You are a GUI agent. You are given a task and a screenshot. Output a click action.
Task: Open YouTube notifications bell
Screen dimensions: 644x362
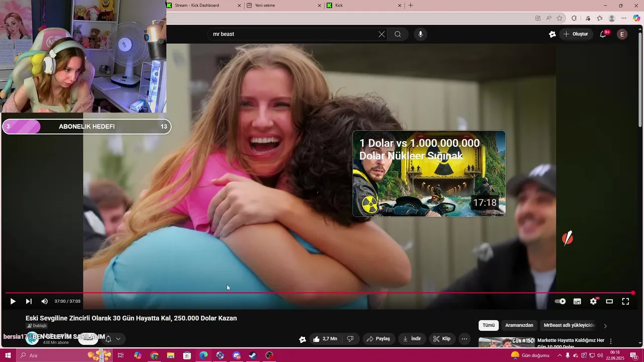[x=603, y=34]
